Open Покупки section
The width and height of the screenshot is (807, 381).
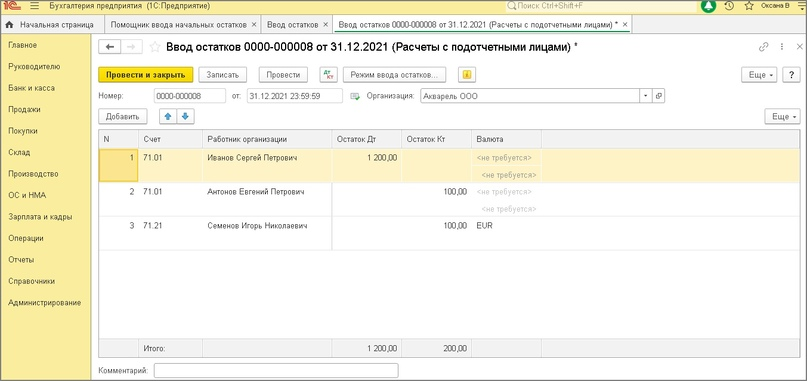pyautogui.click(x=23, y=131)
